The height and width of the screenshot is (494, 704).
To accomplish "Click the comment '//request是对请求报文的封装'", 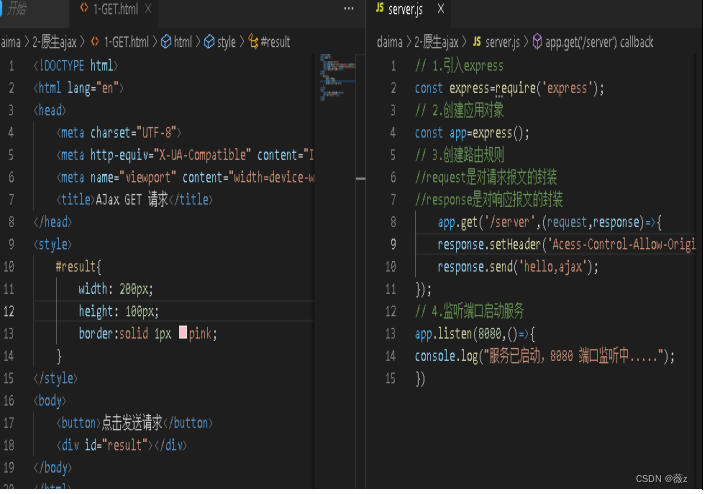I will click(x=486, y=177).
